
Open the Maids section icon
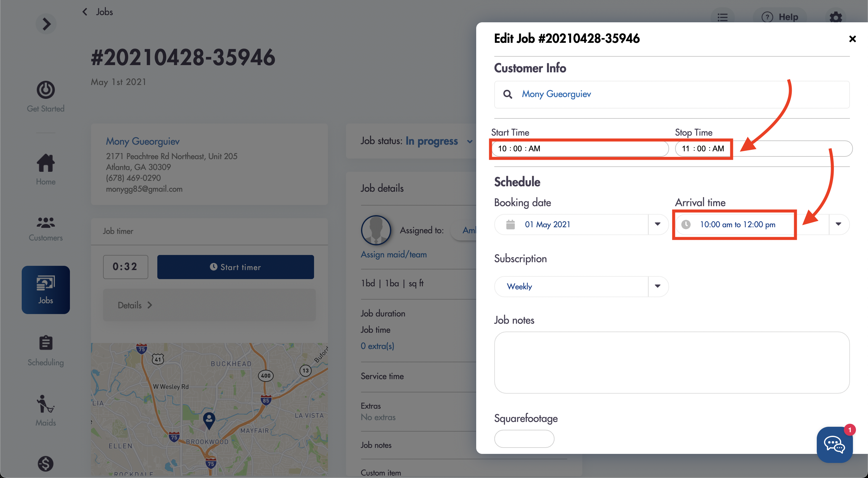tap(46, 404)
